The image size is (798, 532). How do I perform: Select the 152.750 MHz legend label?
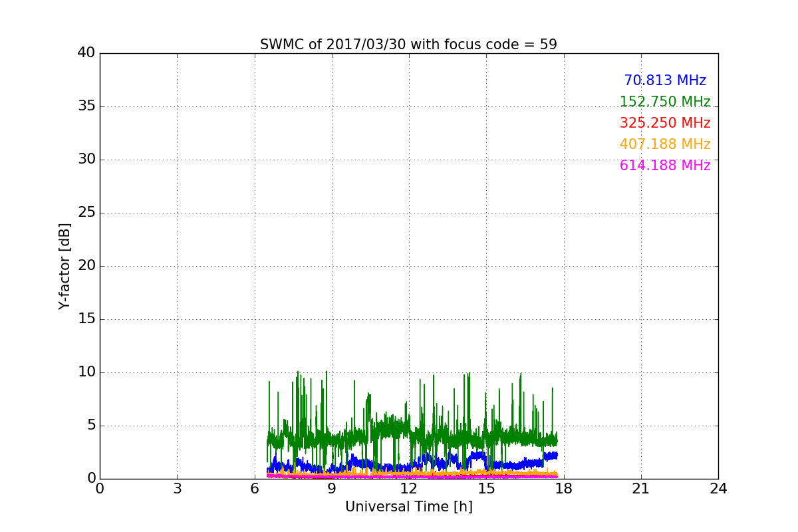point(665,102)
